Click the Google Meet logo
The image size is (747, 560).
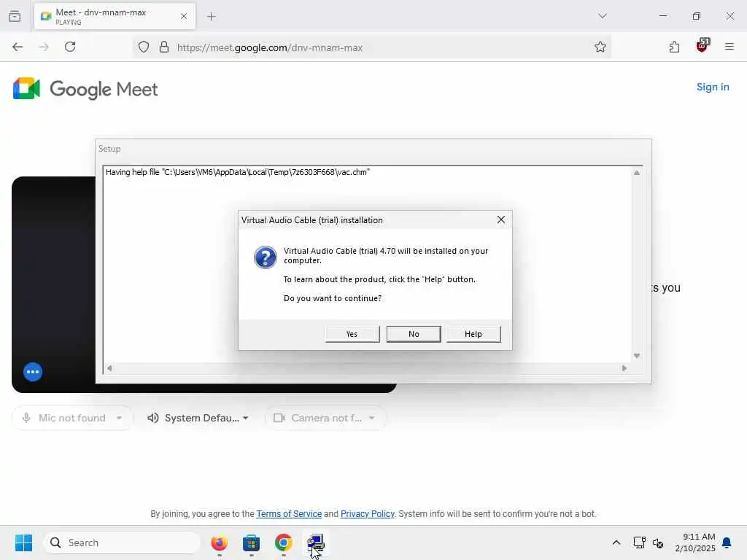coord(85,89)
